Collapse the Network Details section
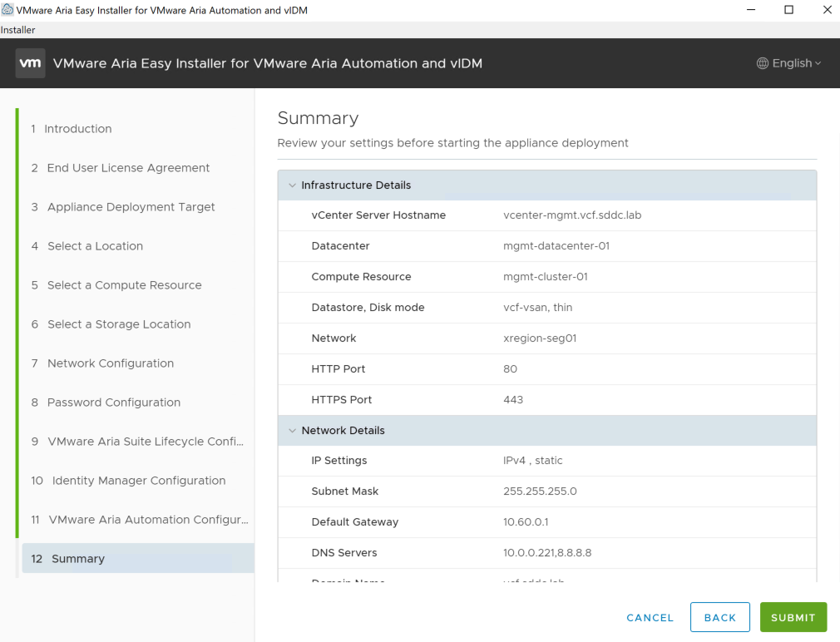The width and height of the screenshot is (840, 642). click(x=292, y=431)
